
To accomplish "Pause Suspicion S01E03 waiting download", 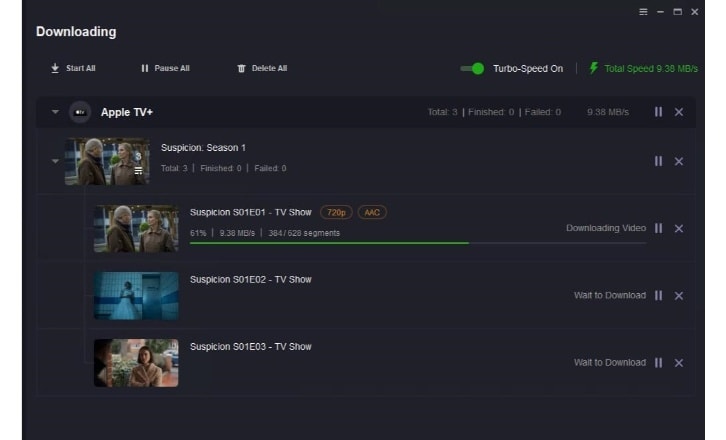I will [658, 362].
